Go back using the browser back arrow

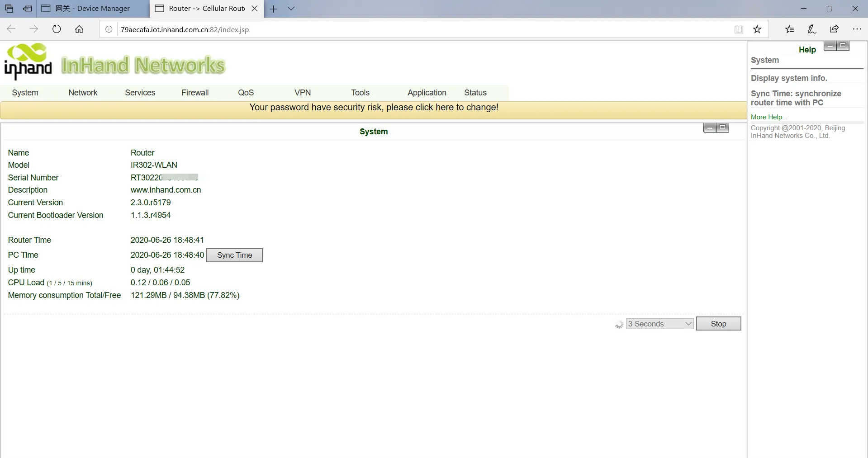[x=11, y=29]
